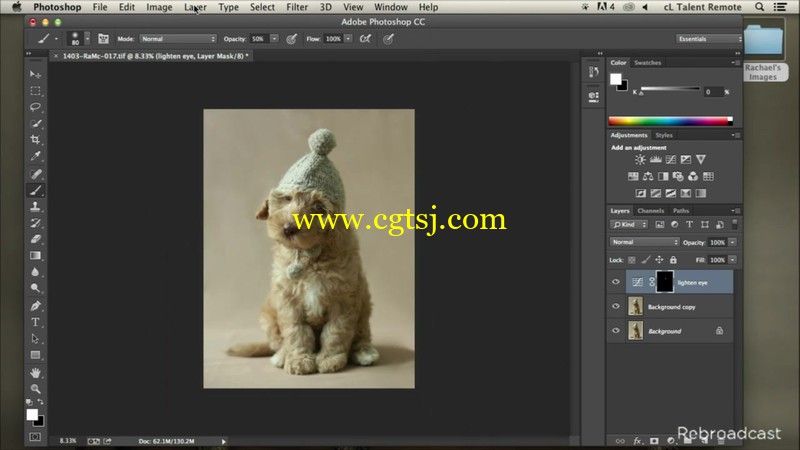Select the Zoom tool

(35, 389)
